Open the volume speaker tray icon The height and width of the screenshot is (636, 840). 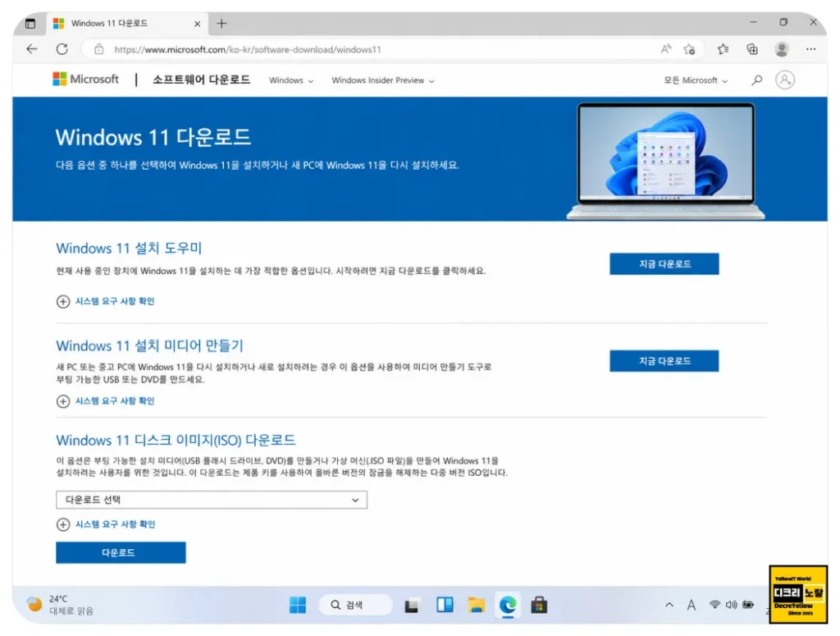click(x=731, y=604)
